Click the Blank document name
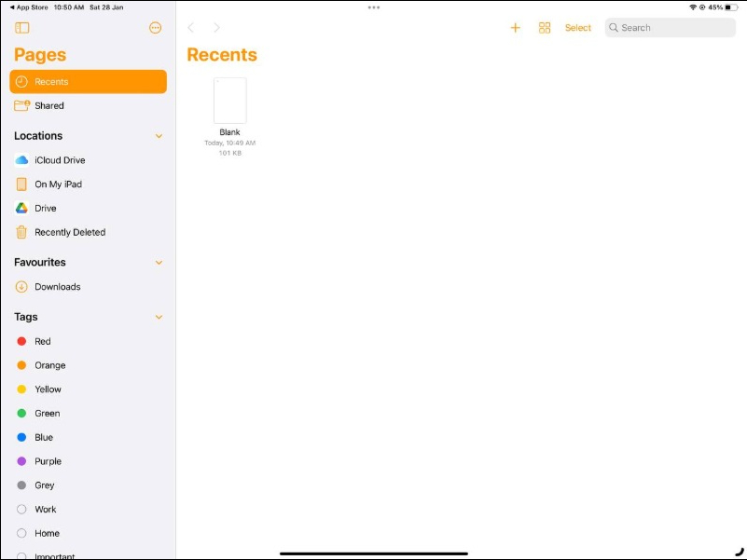Viewport: 747px width, 560px height. pyautogui.click(x=229, y=132)
